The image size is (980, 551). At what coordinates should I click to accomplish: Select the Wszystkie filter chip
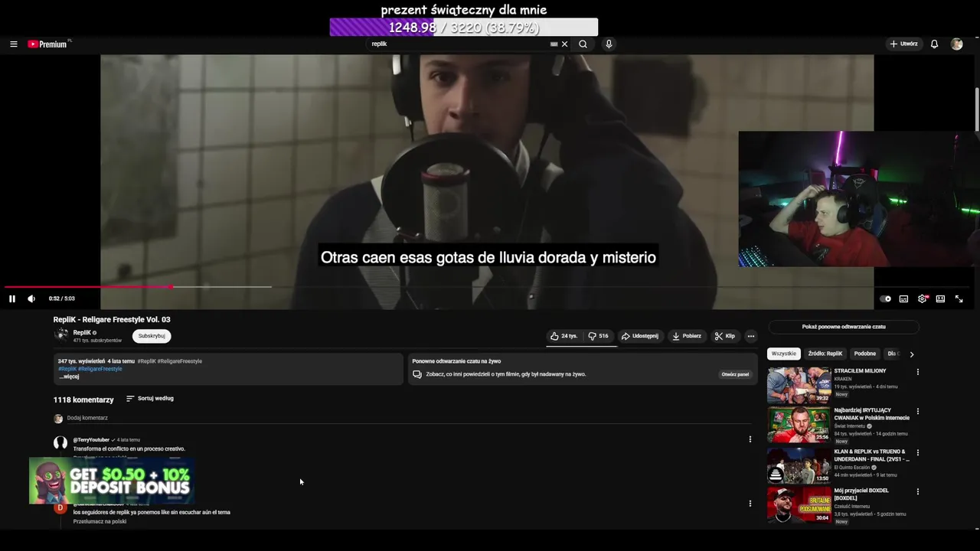click(x=784, y=354)
